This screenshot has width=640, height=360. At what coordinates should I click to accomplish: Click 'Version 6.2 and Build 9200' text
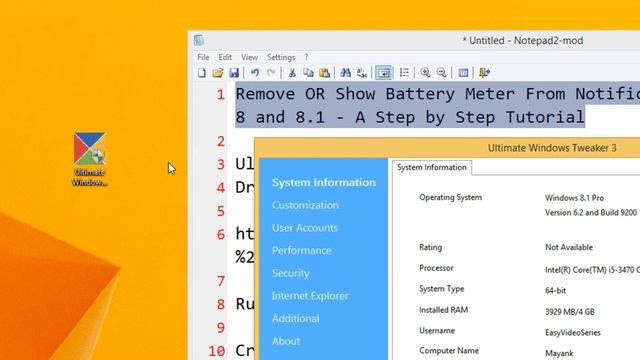[591, 212]
